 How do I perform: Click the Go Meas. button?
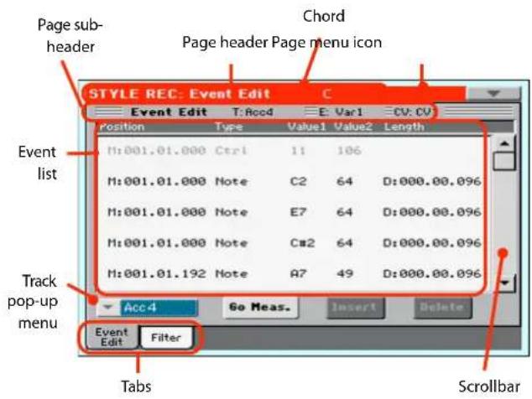pyautogui.click(x=260, y=308)
